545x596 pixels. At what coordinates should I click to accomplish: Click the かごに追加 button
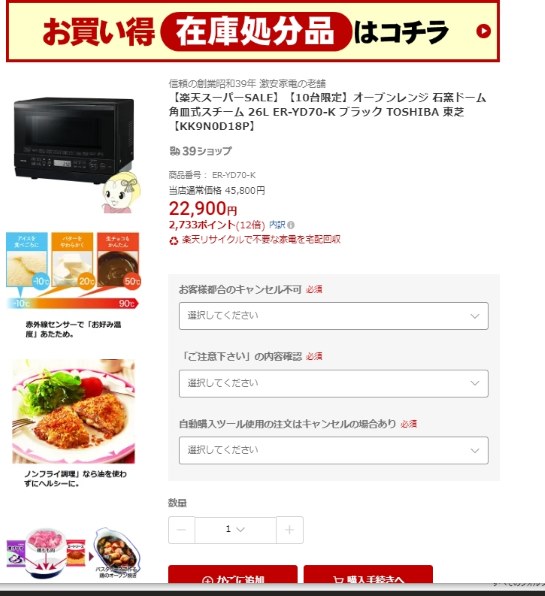click(x=233, y=575)
